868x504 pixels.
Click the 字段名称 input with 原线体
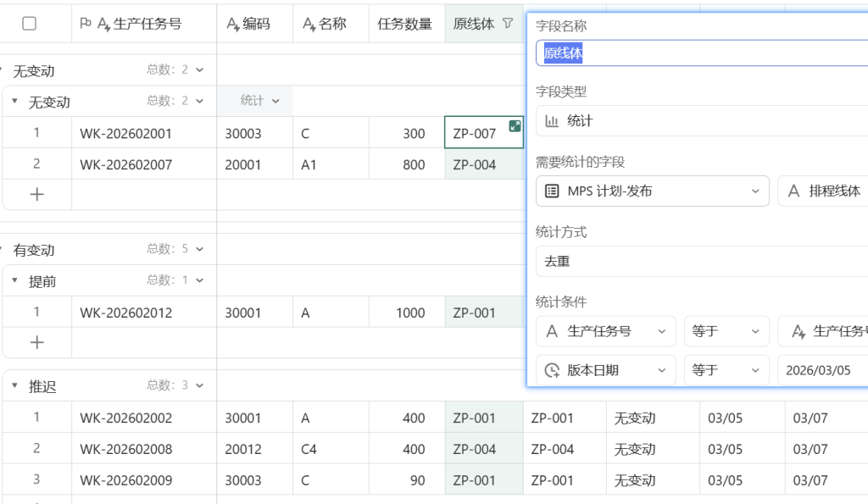pyautogui.click(x=702, y=53)
